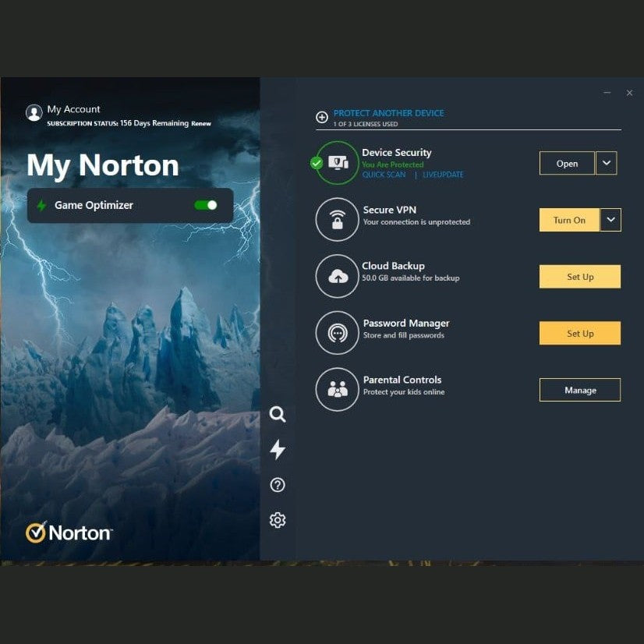Click the Renew subscription link
The width and height of the screenshot is (644, 644).
201,123
